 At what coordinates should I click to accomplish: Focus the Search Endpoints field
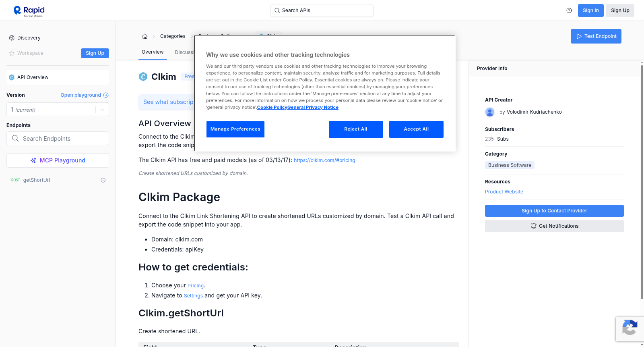(58, 138)
